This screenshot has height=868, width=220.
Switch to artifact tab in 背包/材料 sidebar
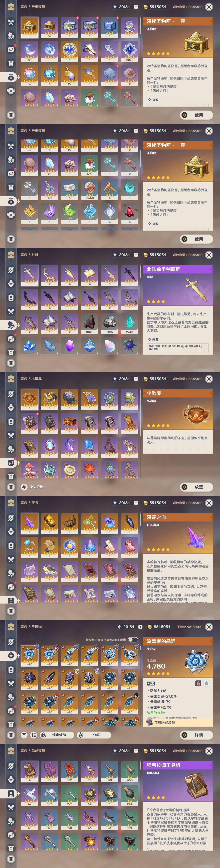tap(11, 284)
